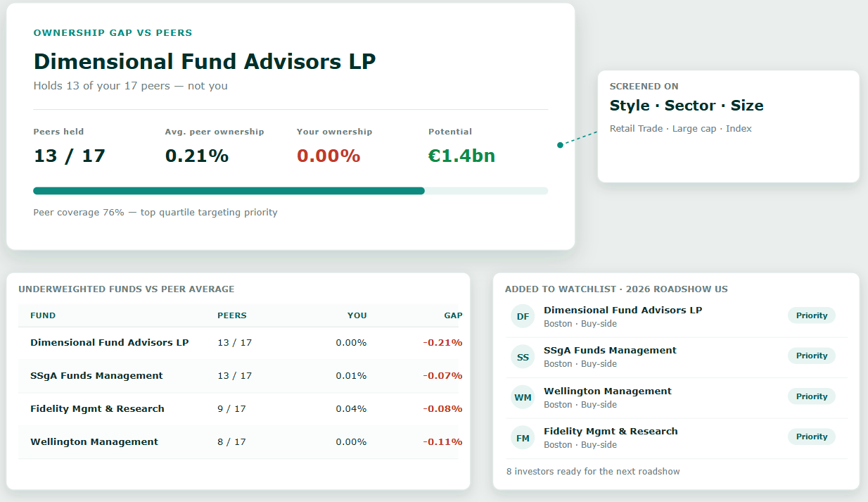Click the -0.11% gap value
868x502 pixels.
tap(442, 442)
